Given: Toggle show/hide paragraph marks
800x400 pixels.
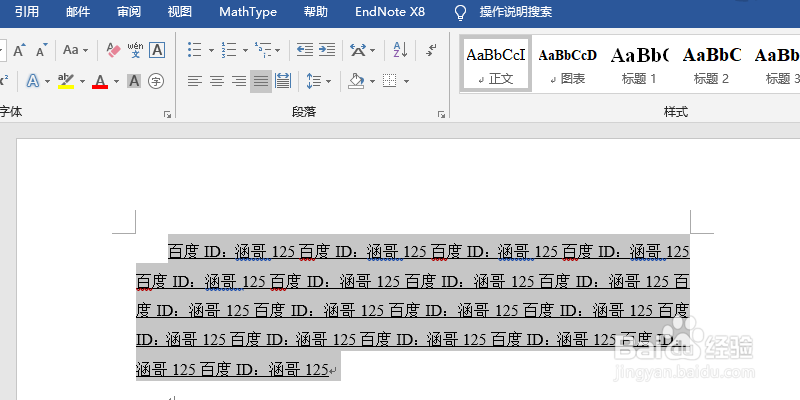Looking at the screenshot, I should coord(431,50).
